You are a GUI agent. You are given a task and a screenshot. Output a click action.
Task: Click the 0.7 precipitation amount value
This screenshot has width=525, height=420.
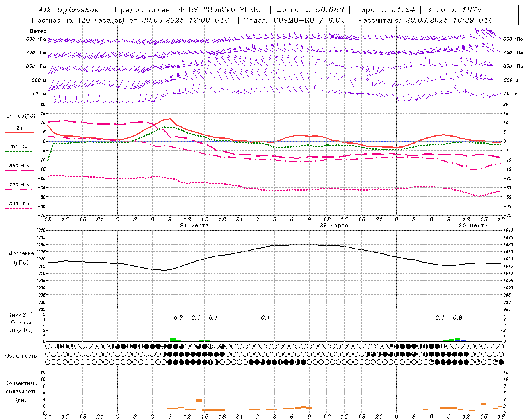click(x=178, y=317)
